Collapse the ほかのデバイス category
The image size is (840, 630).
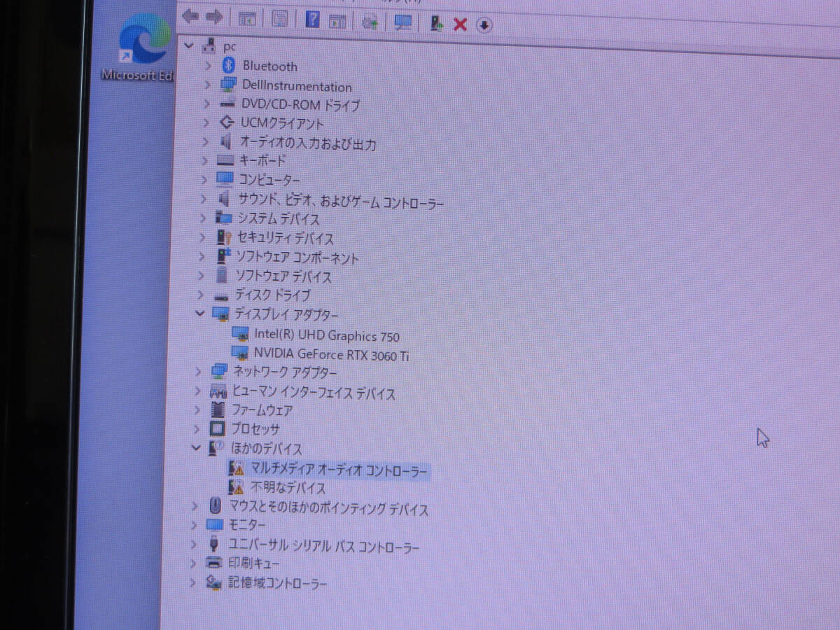(196, 447)
